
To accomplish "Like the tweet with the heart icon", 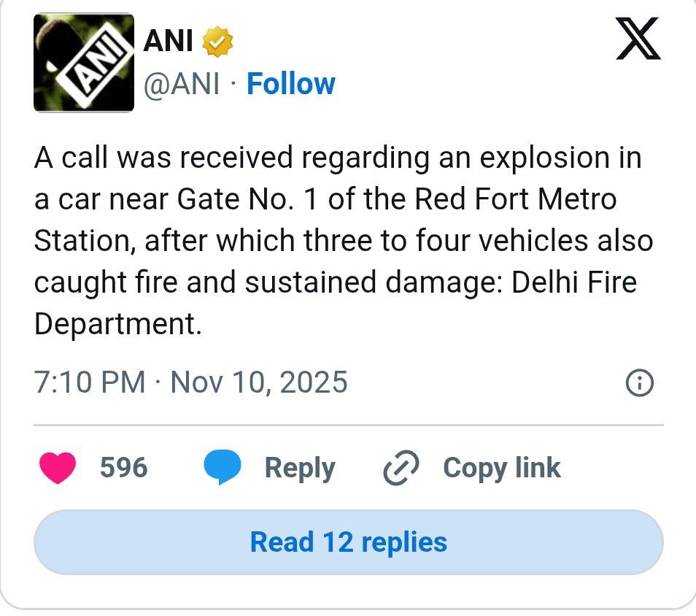I will click(58, 468).
